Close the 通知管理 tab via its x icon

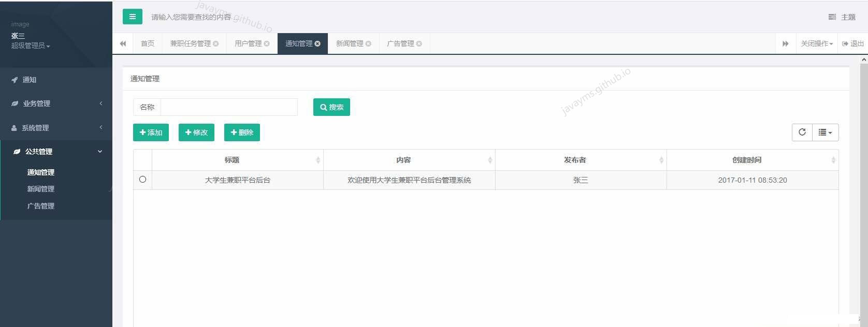point(317,43)
